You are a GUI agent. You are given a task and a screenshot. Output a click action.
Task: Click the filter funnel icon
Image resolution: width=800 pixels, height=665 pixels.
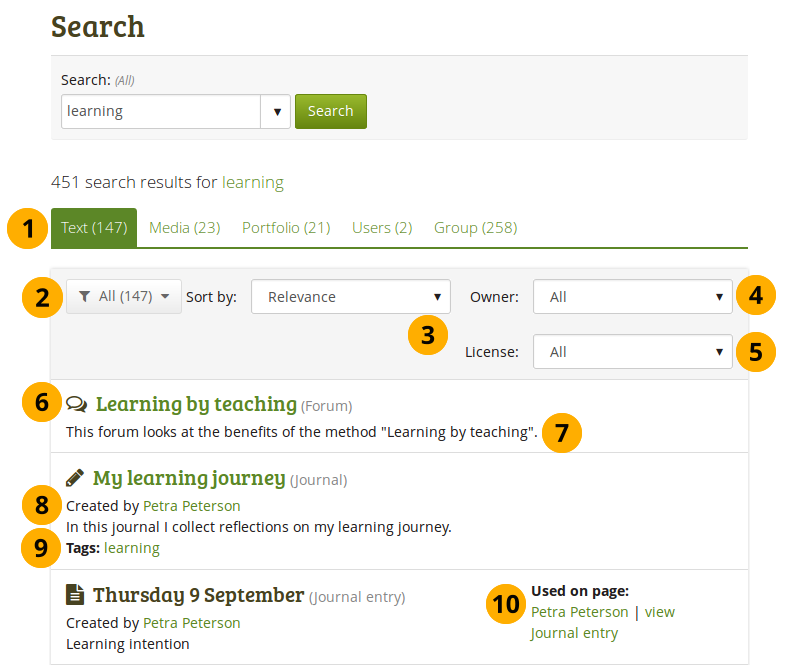tap(85, 296)
